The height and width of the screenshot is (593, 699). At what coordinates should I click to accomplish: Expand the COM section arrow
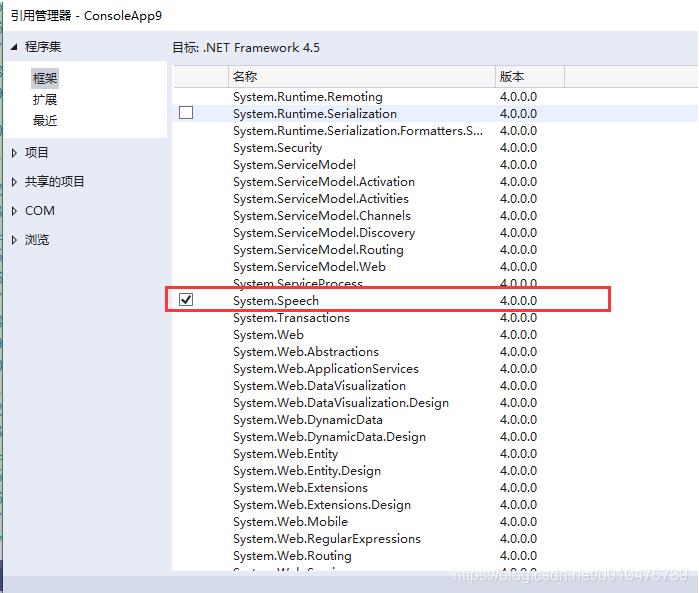[14, 211]
